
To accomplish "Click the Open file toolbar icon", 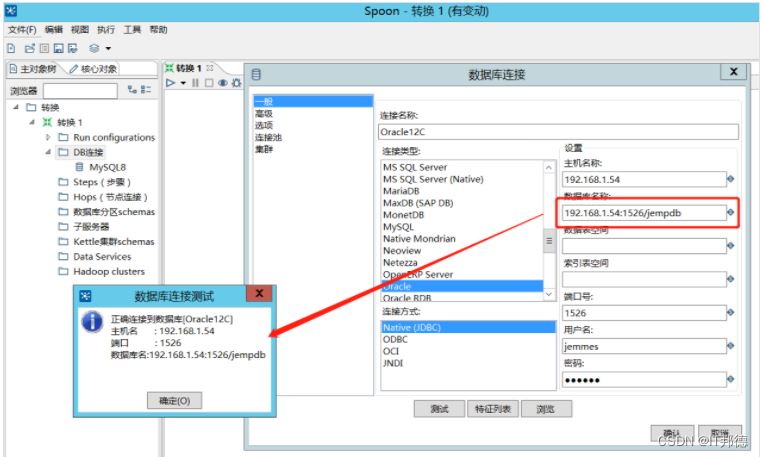I will click(x=29, y=48).
